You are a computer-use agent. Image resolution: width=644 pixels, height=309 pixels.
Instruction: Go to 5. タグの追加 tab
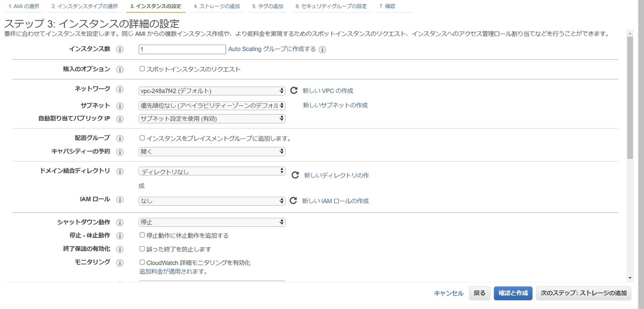pyautogui.click(x=268, y=6)
